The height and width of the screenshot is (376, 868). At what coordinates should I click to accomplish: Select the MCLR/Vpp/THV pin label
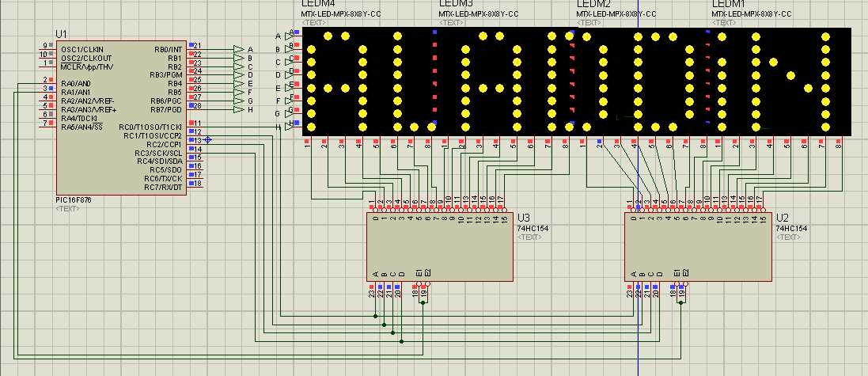(x=86, y=66)
